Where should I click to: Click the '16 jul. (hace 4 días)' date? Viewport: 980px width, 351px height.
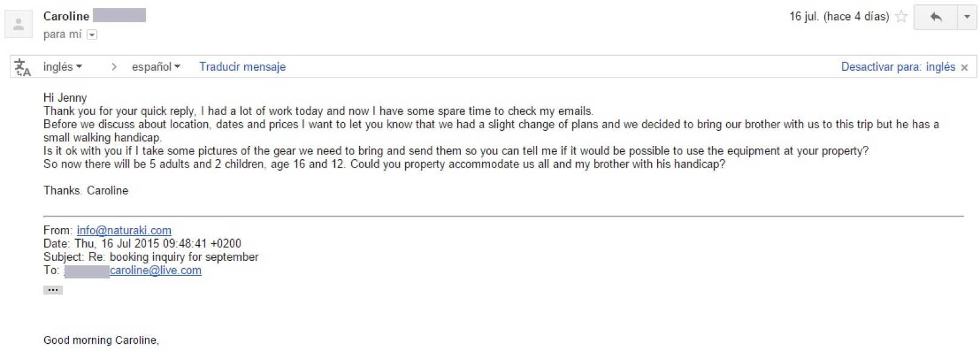pyautogui.click(x=839, y=16)
